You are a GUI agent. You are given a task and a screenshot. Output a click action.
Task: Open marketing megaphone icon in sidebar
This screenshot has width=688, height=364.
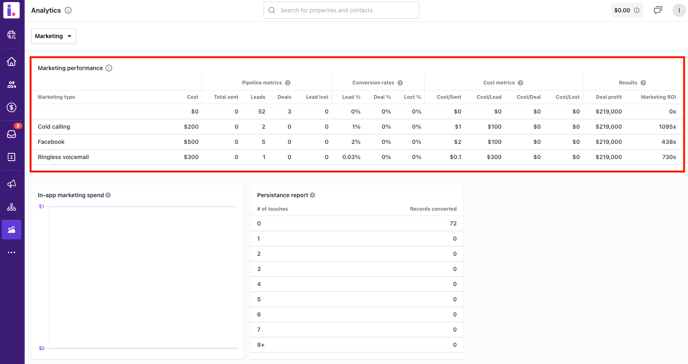click(11, 184)
